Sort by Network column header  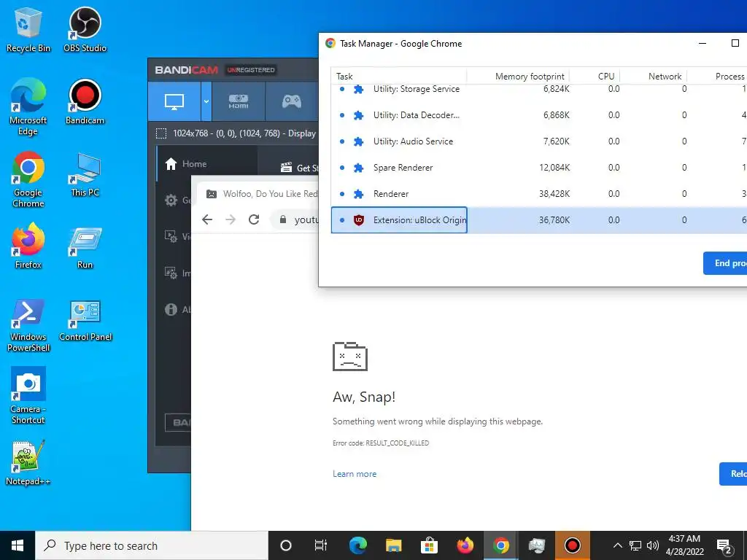click(x=653, y=76)
